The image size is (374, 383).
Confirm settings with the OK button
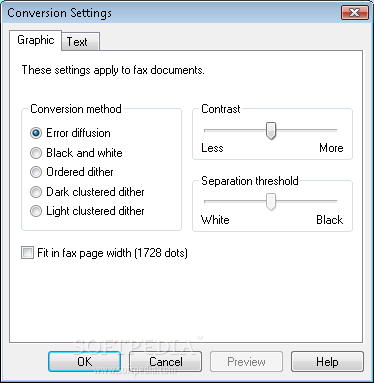tap(85, 361)
